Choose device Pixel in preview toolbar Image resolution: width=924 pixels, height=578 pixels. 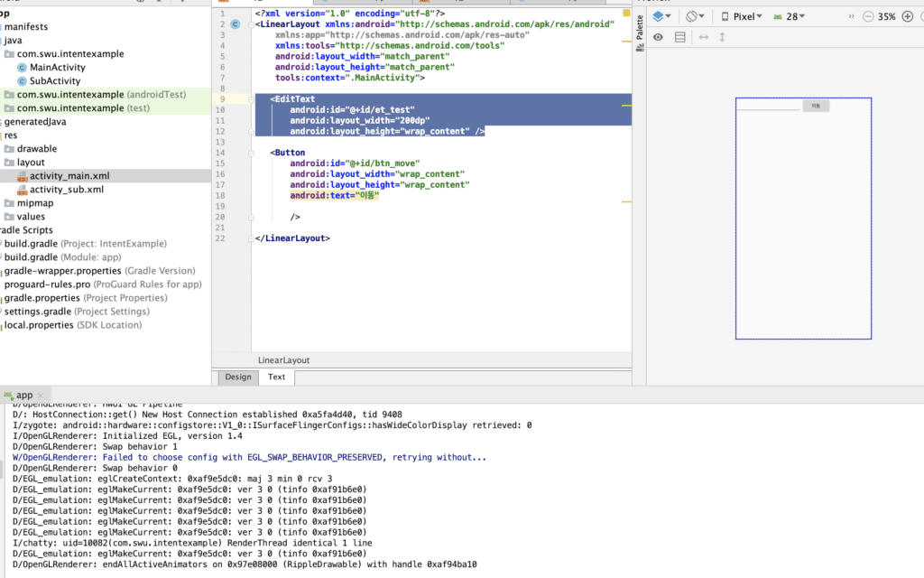click(742, 16)
